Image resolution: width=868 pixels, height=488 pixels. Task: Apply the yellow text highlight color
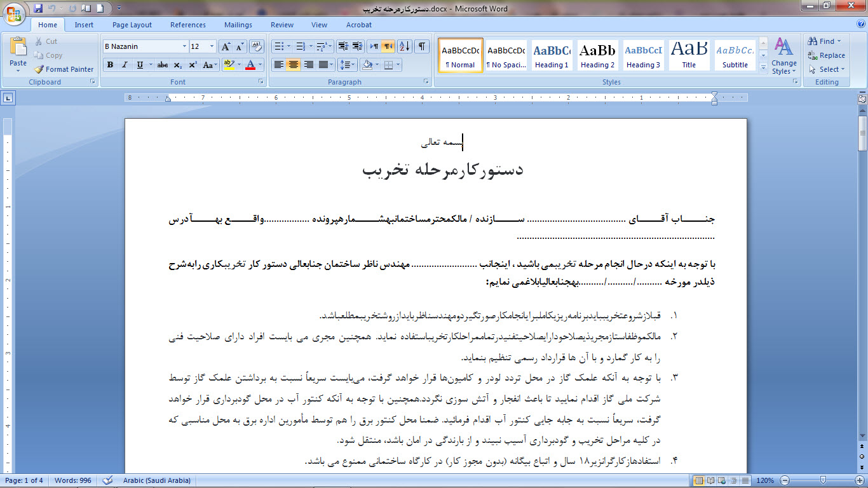(229, 65)
